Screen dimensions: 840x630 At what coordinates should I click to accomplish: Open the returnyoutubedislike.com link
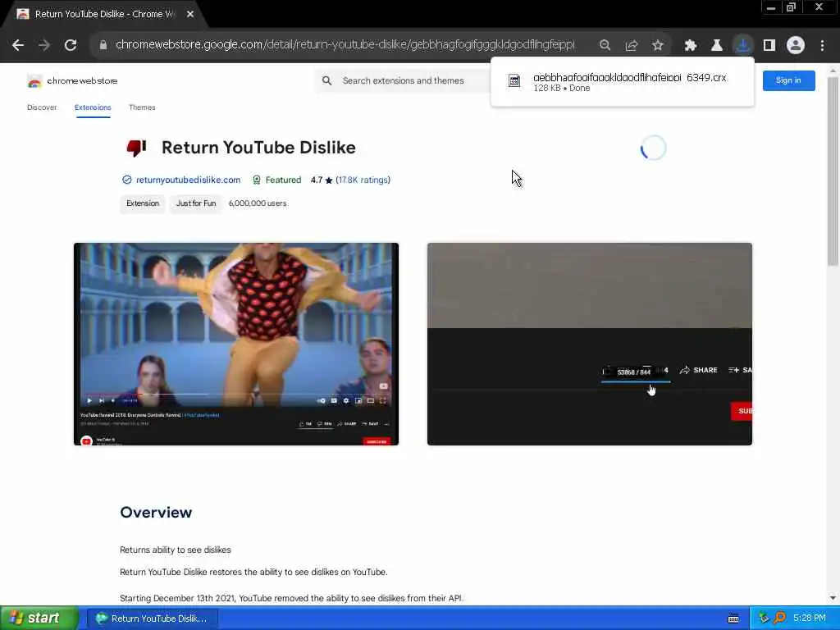[188, 180]
